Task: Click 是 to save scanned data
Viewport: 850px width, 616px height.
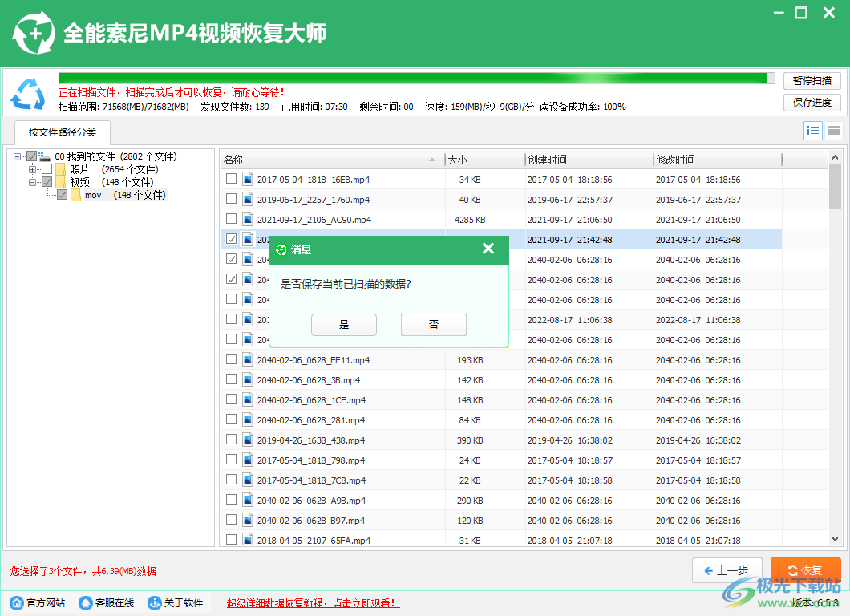Action: pos(344,324)
